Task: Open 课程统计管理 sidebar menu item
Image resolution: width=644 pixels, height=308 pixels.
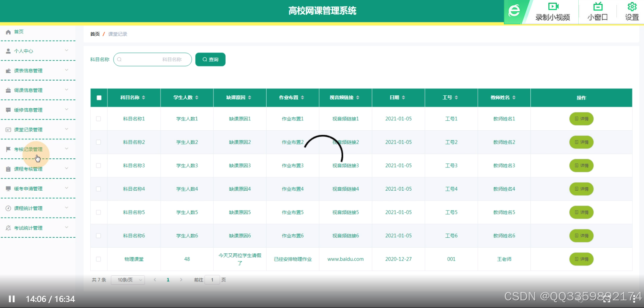Action: [x=38, y=208]
